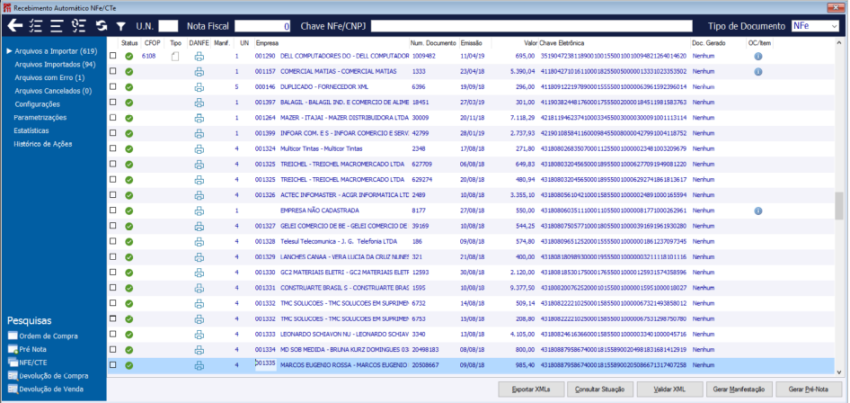Open DANFE printer icon for INFOAR COM.
The image size is (850, 403).
point(199,133)
